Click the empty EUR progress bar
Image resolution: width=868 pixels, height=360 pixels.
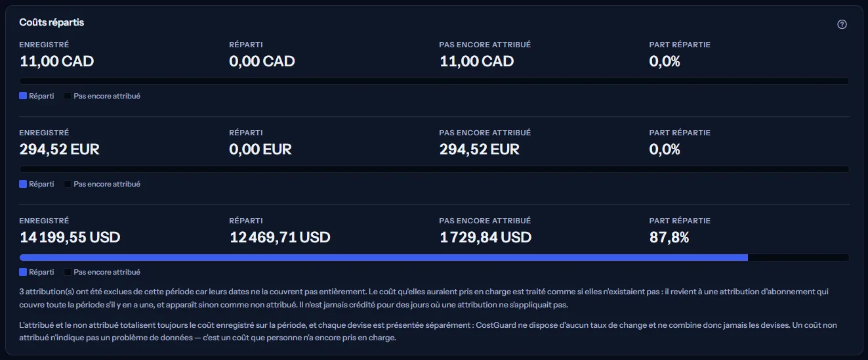434,169
